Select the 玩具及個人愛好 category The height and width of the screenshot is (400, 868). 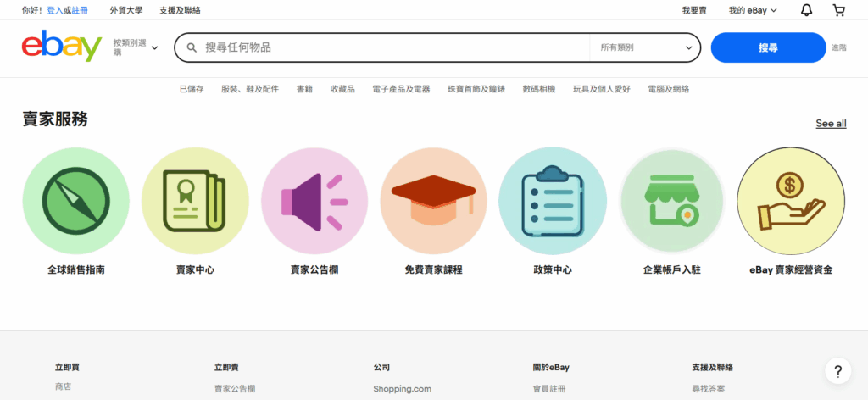click(x=602, y=89)
